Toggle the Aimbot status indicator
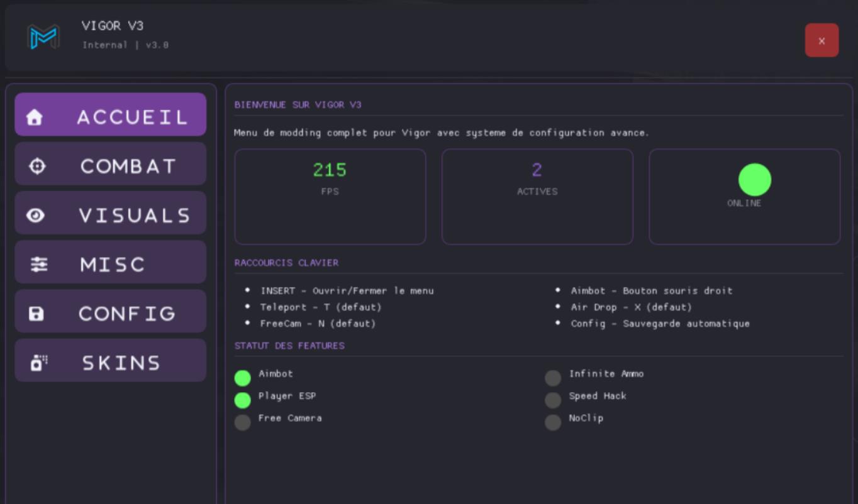The width and height of the screenshot is (858, 504). (x=242, y=378)
